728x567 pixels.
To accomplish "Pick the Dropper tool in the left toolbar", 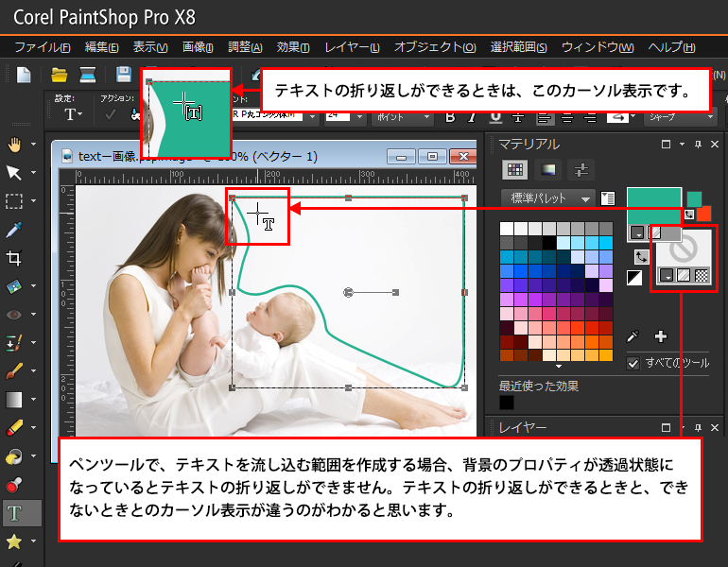I will [x=14, y=230].
